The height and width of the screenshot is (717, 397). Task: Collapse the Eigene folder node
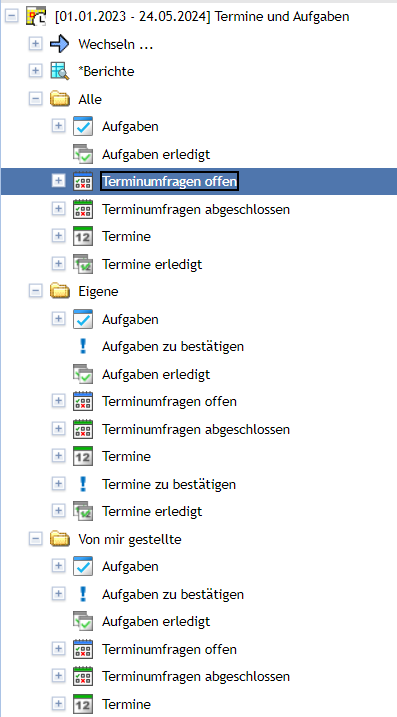(35, 291)
